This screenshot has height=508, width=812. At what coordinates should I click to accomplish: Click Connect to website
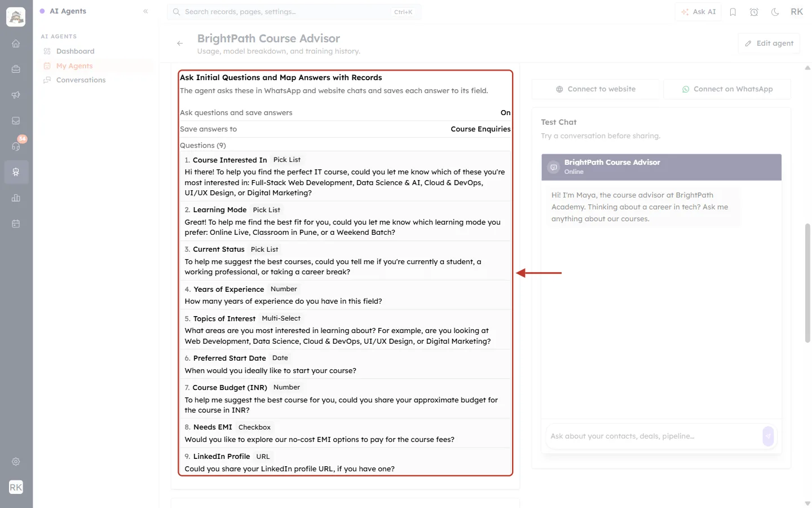[x=595, y=89]
